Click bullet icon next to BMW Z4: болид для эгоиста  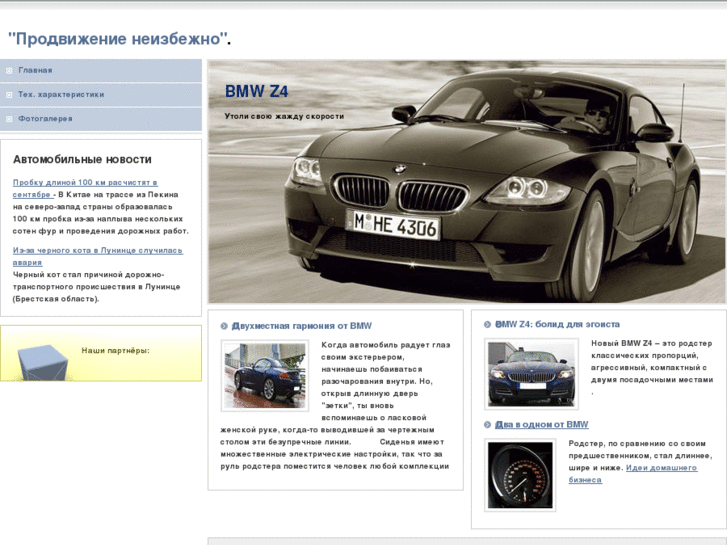tap(487, 325)
